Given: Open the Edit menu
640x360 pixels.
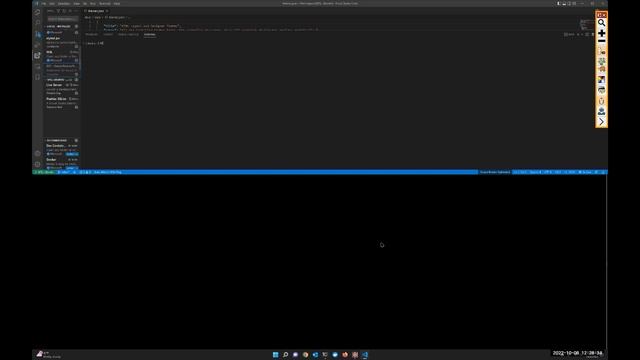Looking at the screenshot, I should coord(52,4).
